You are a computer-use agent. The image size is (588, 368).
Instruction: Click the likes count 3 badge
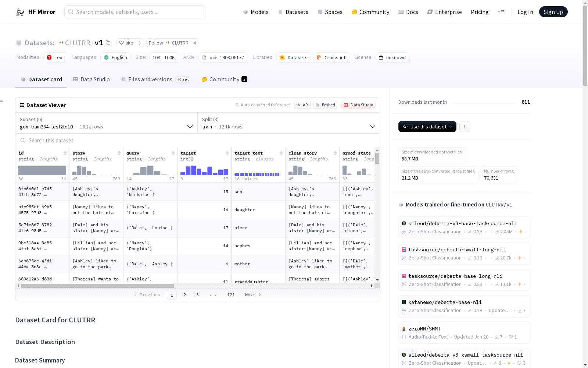coord(140,43)
